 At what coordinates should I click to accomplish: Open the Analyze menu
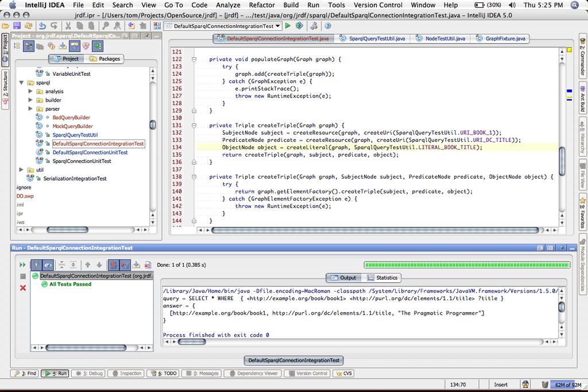click(228, 5)
